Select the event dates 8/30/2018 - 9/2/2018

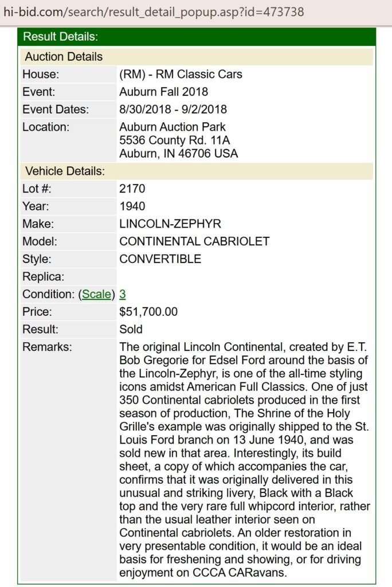click(x=173, y=109)
